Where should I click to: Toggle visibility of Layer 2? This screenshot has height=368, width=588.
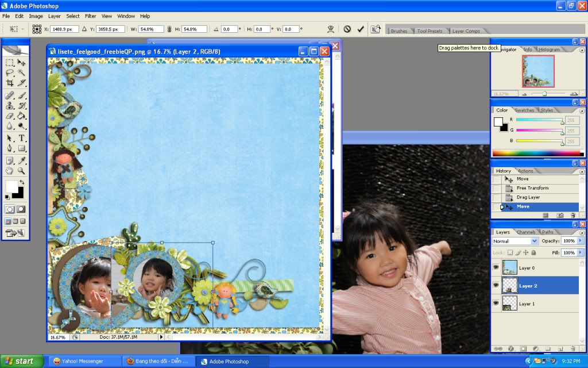tap(496, 285)
